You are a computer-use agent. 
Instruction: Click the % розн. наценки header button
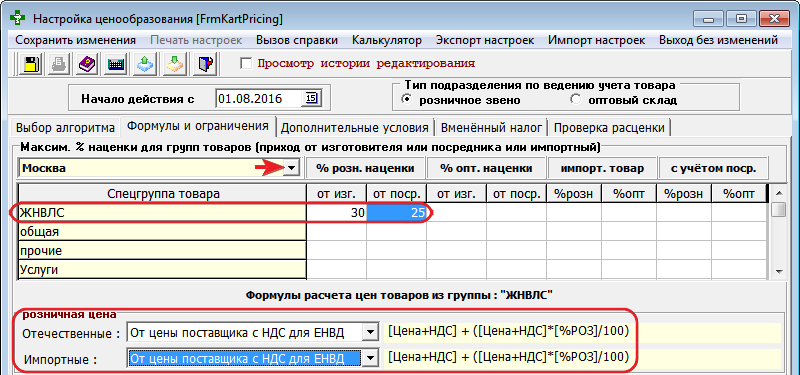(x=365, y=168)
